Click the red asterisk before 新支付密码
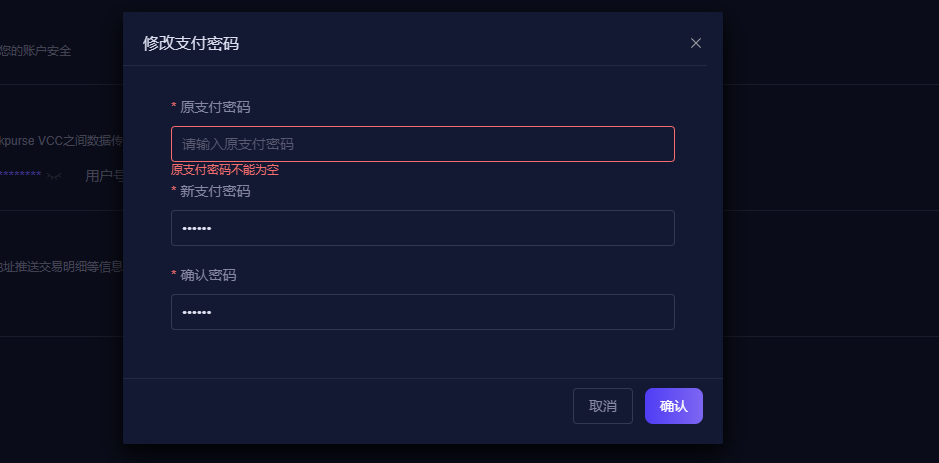 pos(174,190)
